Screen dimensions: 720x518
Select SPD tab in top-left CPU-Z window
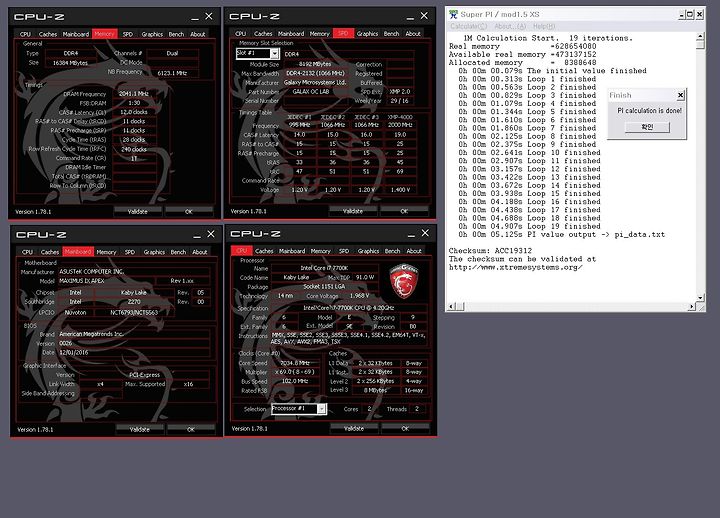pos(128,34)
